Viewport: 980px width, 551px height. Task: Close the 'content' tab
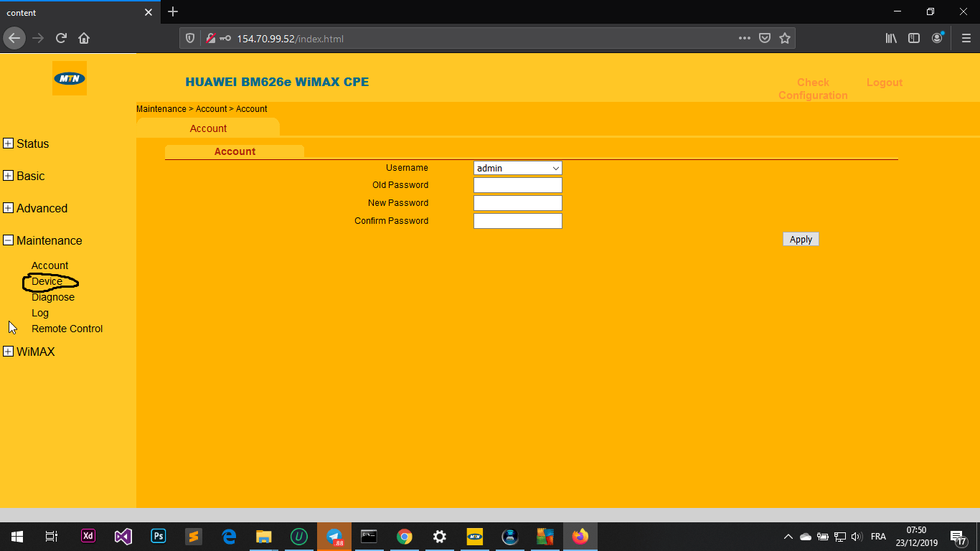[x=149, y=12]
